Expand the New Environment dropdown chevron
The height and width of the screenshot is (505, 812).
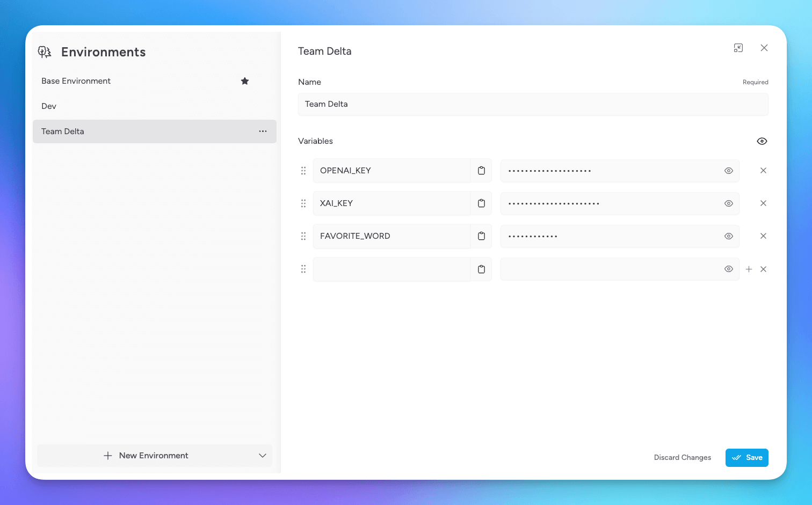click(x=262, y=456)
